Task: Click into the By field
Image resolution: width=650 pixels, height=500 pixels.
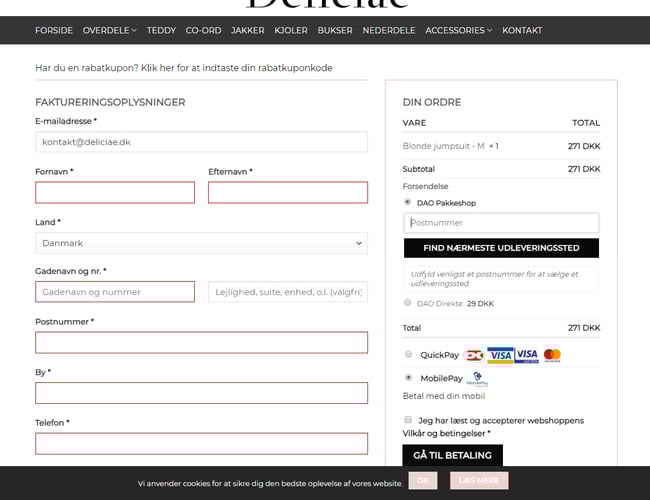Action: 201,393
